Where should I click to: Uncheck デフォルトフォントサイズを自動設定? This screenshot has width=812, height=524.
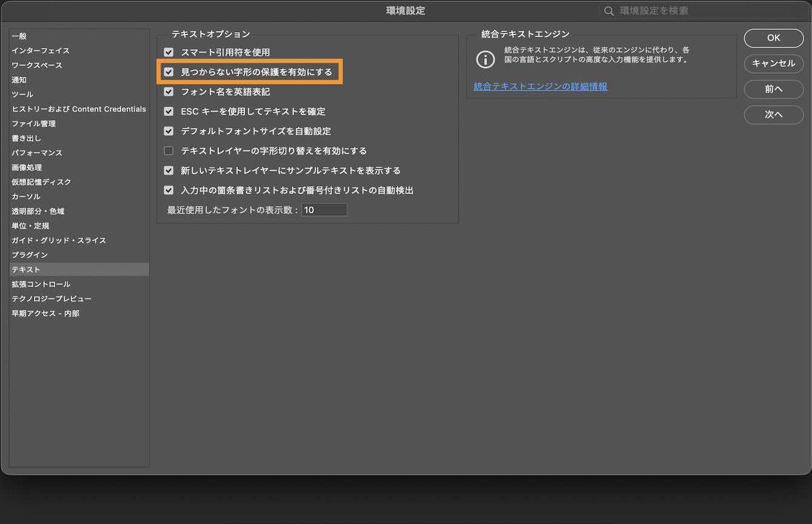coord(168,131)
